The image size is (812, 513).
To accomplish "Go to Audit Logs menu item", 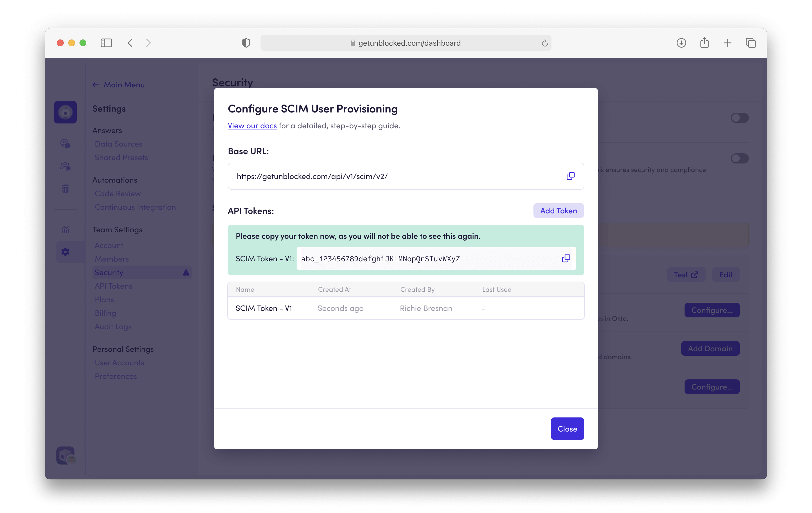I will point(113,327).
